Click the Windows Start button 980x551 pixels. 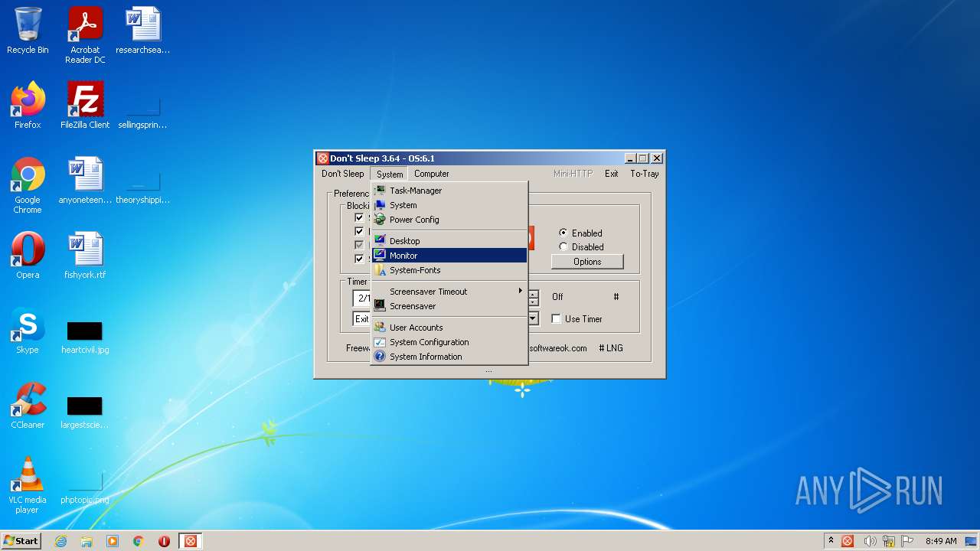21,540
